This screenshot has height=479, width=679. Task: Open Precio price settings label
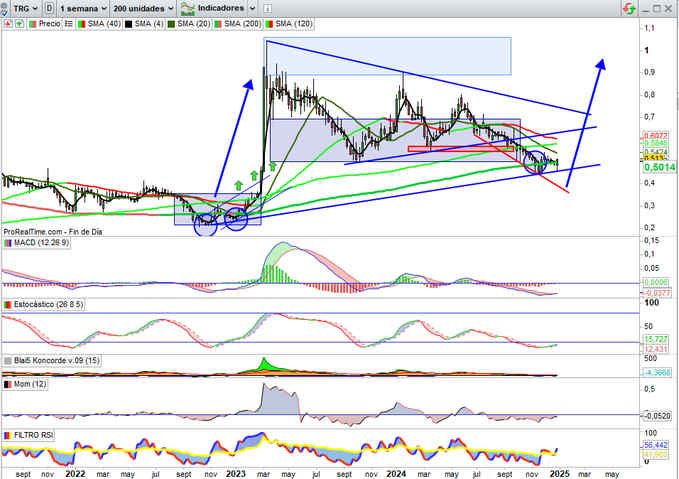coord(49,24)
